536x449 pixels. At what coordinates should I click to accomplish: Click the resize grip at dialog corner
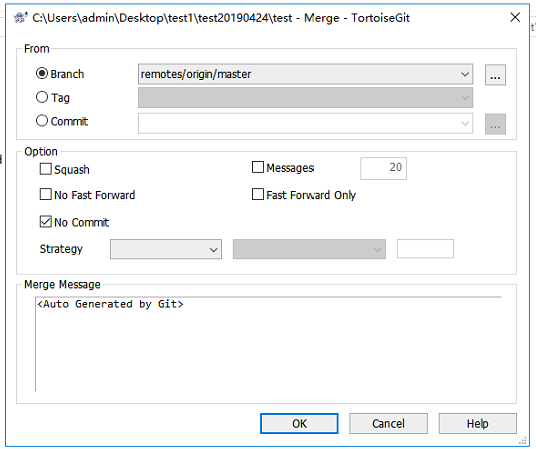(x=523, y=440)
